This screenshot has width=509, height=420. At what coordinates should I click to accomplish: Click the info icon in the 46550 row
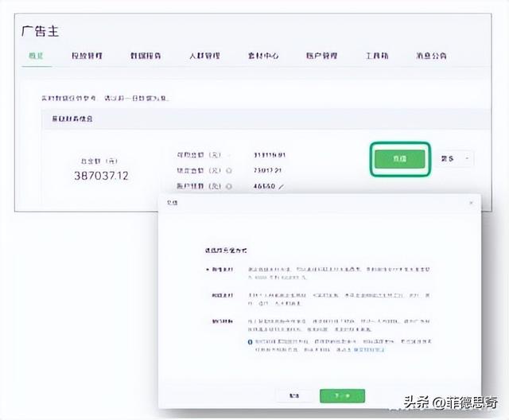[229, 186]
